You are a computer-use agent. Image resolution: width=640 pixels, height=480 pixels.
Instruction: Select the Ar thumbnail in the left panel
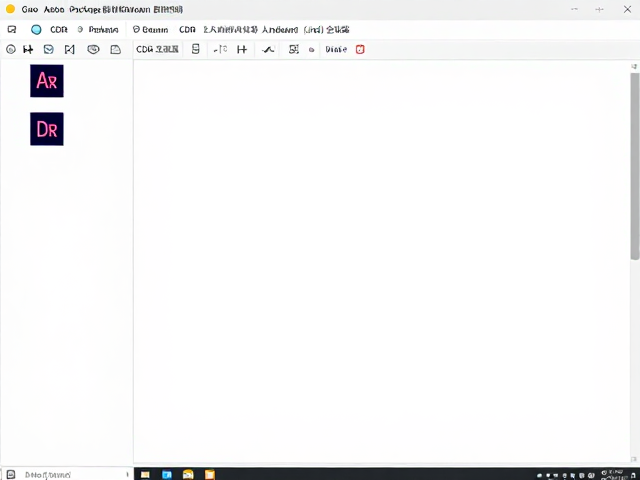tap(47, 81)
